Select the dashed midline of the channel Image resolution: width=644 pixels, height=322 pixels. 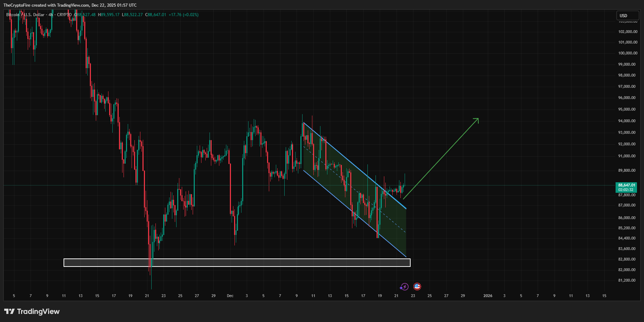click(354, 189)
